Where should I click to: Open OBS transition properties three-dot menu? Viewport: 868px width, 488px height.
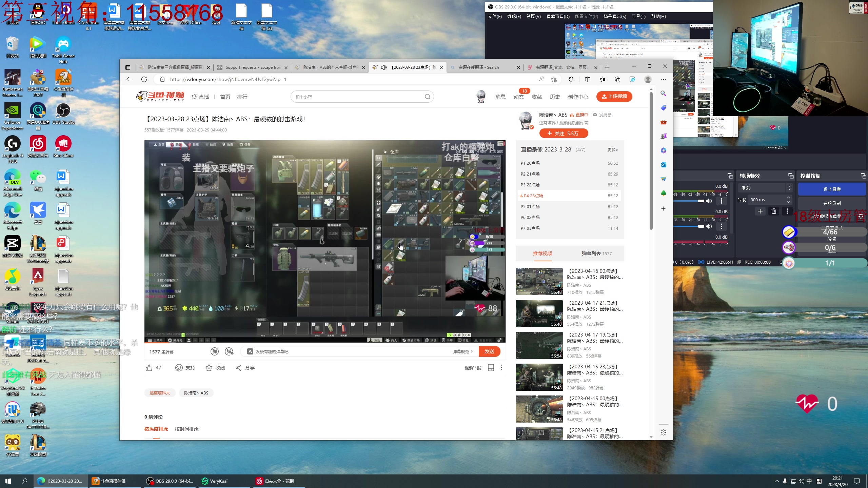click(x=787, y=211)
